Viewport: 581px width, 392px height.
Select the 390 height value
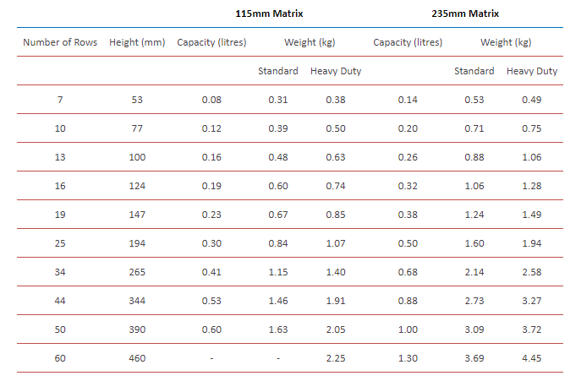[x=137, y=329]
